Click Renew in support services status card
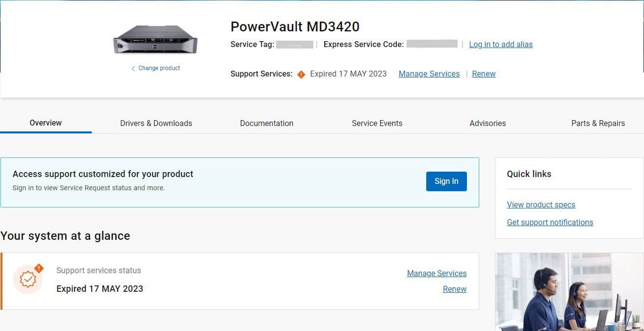Screen dimensions: 644x331 pos(455,289)
